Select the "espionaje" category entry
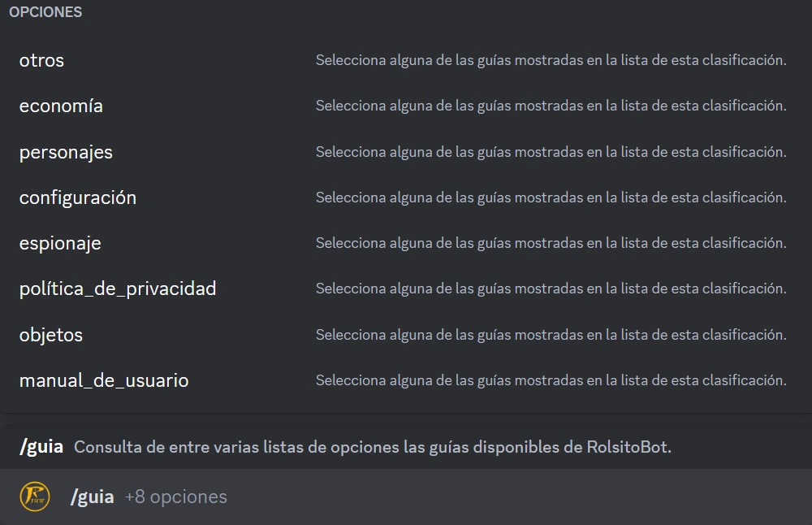Screen dimensions: 812x525 point(60,242)
